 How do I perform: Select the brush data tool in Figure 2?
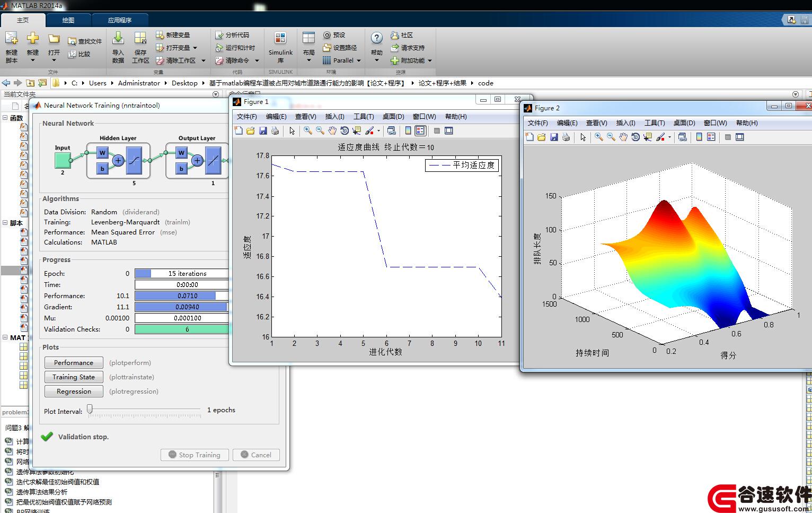coord(660,137)
